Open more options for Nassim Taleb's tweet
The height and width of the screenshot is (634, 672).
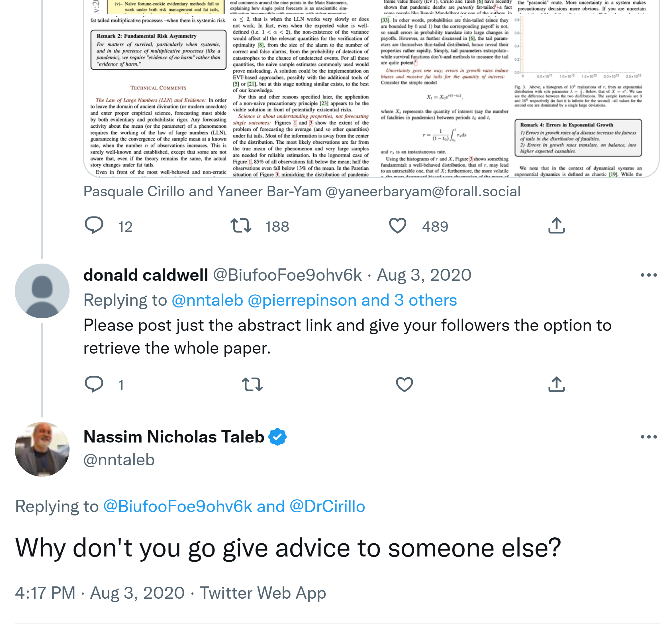point(649,437)
